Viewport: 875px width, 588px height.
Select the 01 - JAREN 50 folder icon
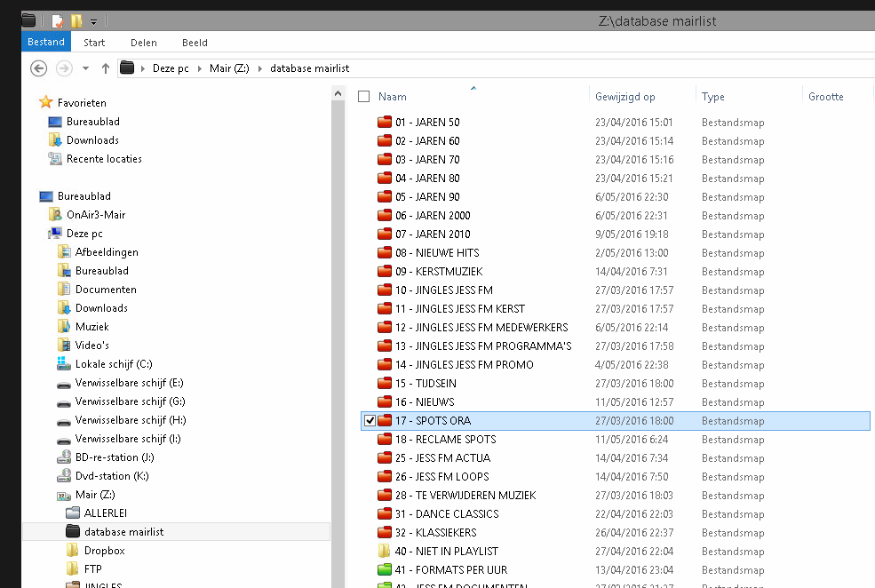point(385,122)
